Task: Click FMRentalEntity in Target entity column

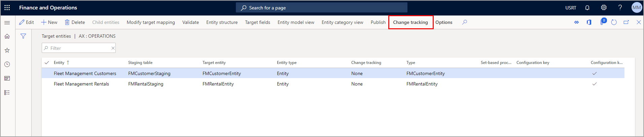Action: coord(218,84)
